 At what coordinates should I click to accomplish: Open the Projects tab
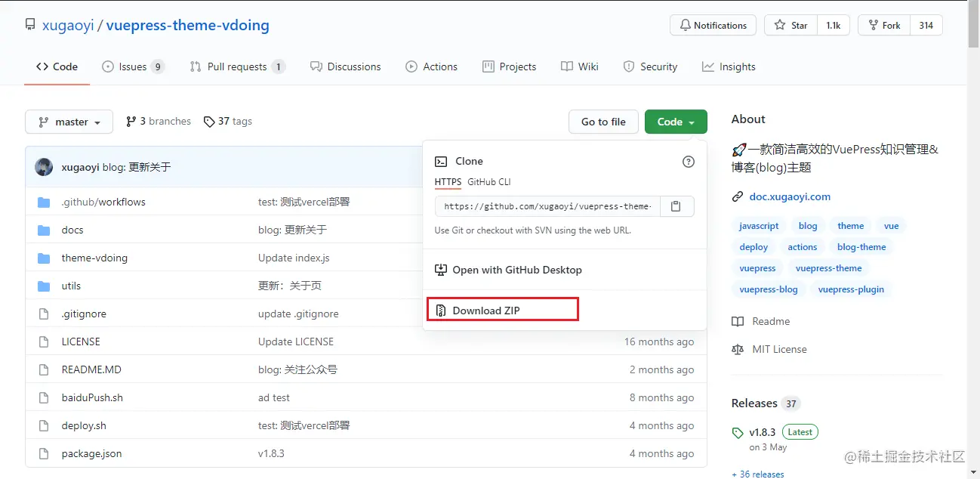[x=510, y=66]
